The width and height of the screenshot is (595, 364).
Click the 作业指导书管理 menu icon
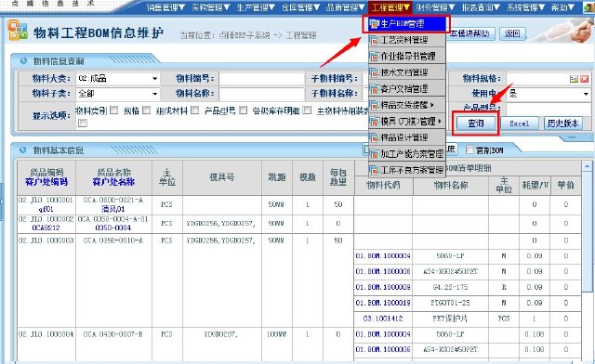374,57
